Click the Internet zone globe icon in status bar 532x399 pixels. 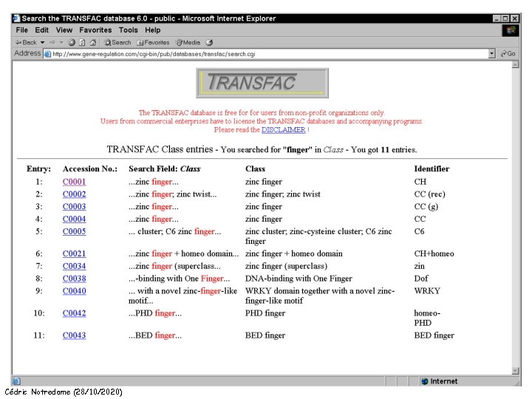tap(424, 381)
